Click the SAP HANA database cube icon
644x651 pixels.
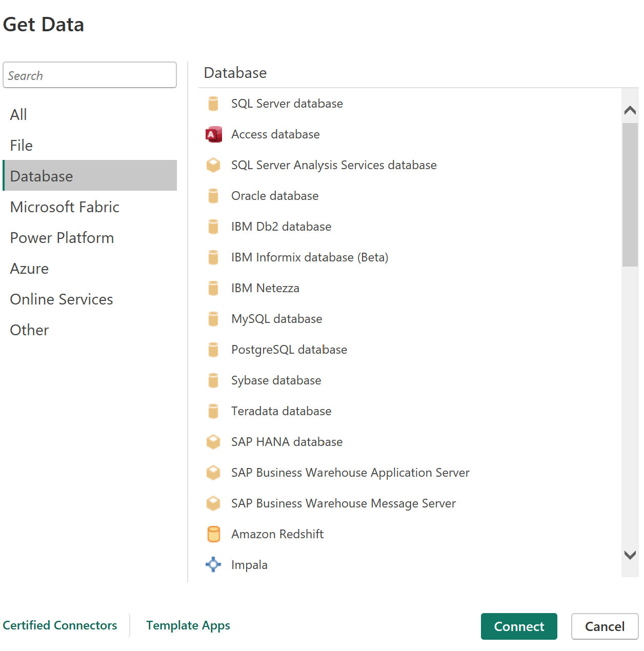[213, 442]
